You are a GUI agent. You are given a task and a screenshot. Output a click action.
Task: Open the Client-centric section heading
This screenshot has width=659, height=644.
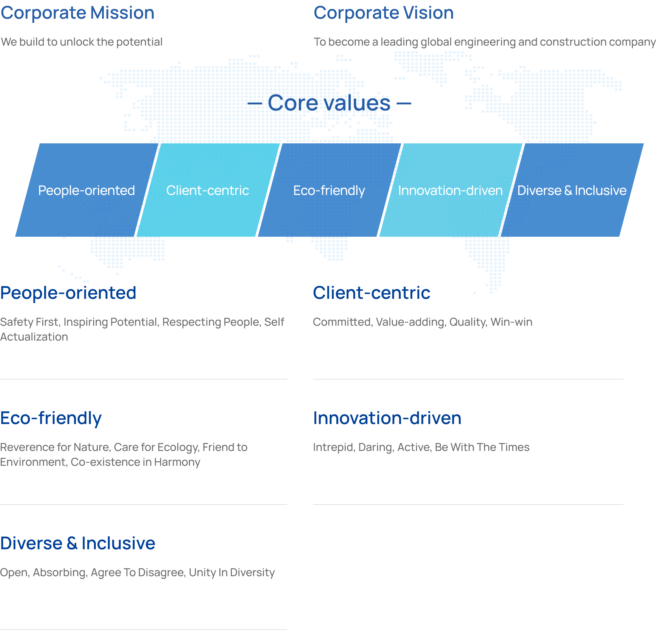[372, 293]
